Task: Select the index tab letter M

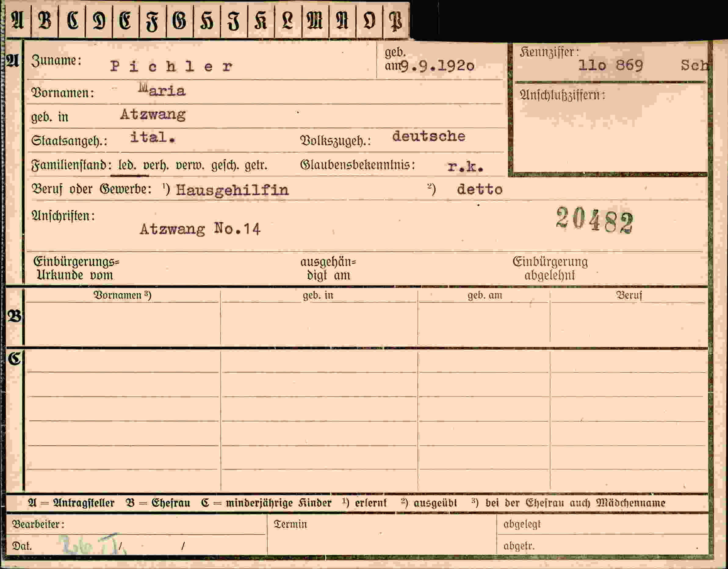Action: coord(315,21)
